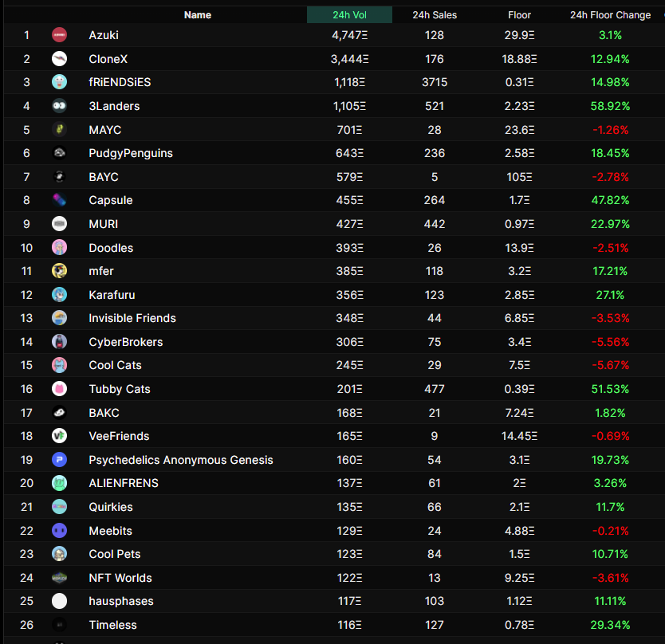The width and height of the screenshot is (665, 644).
Task: Click MAYC's 701Ξ volume value
Action: pos(349,129)
